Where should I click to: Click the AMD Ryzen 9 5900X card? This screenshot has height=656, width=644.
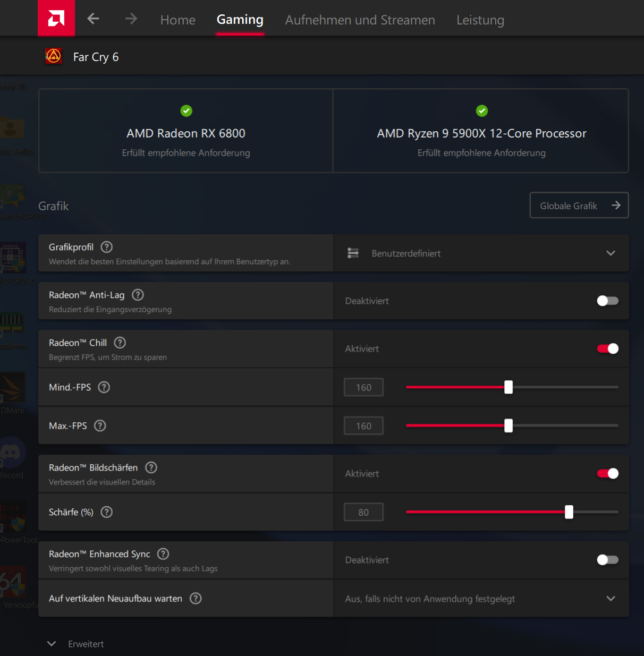[481, 131]
